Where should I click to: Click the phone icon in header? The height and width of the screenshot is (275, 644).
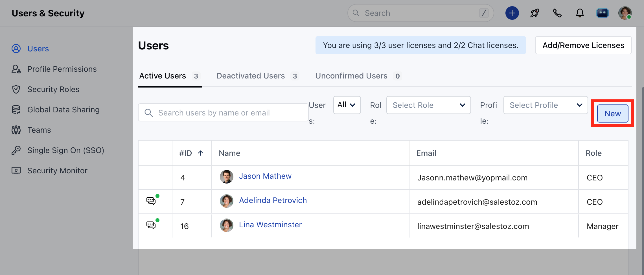point(557,13)
